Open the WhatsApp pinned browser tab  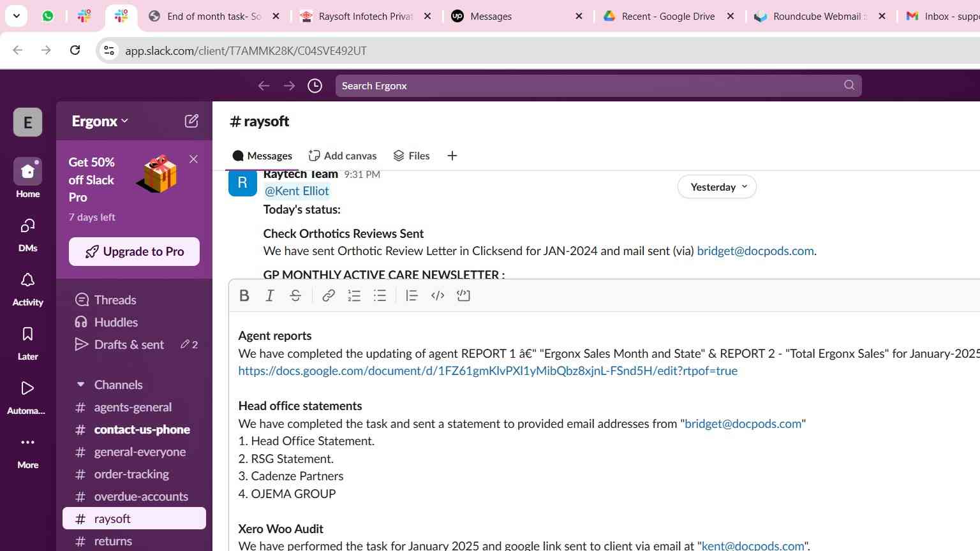click(48, 17)
